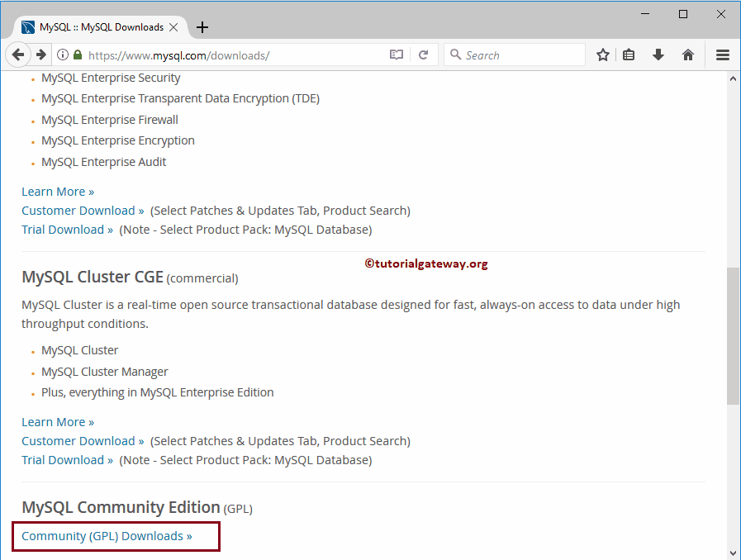Viewport: 741px width, 560px height.
Task: Click the scroll-down arrow of the scrollbar
Action: click(732, 553)
